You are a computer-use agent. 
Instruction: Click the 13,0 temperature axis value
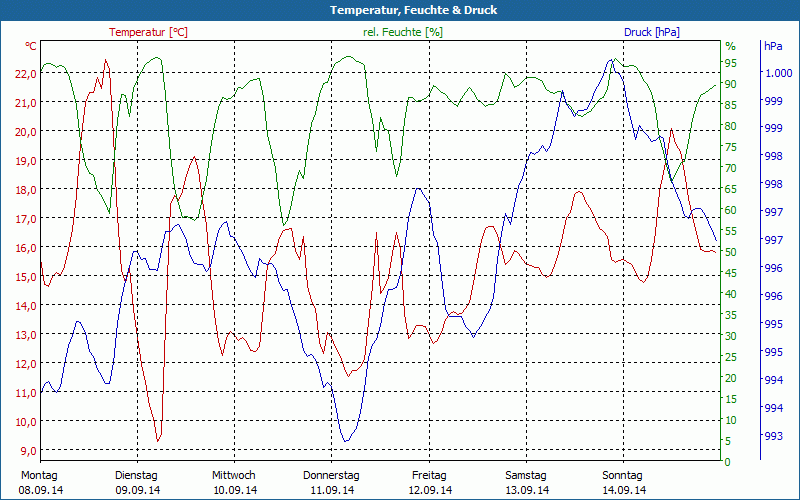point(26,335)
